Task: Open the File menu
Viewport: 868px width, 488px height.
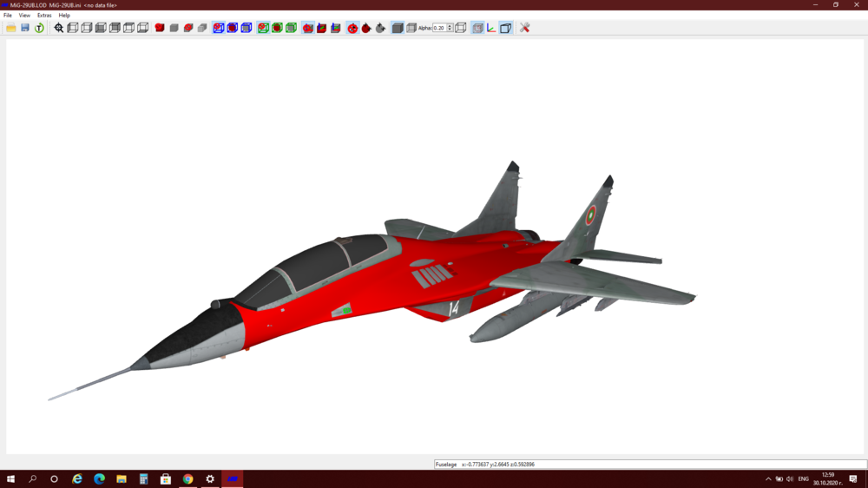Action: click(x=8, y=16)
